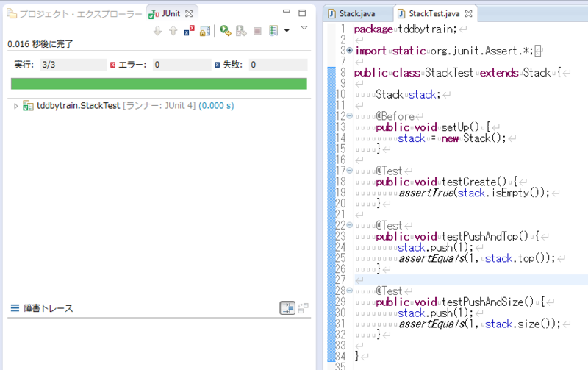The width and height of the screenshot is (588, 370).
Task: Open the test history dropdown black arrow
Action: pyautogui.click(x=287, y=31)
